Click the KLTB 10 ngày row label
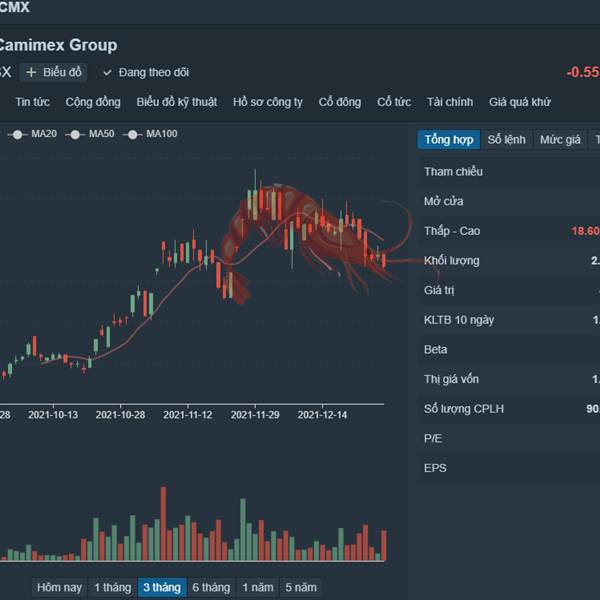The image size is (600, 600). (459, 320)
